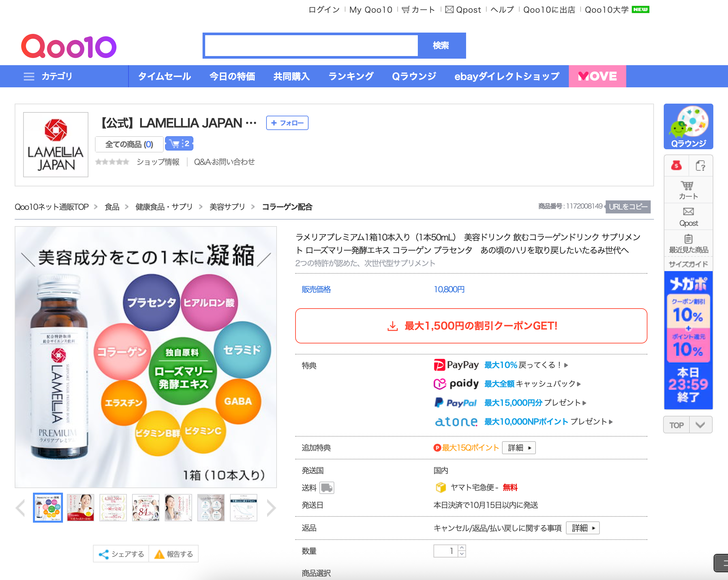Viewport: 728px width, 580px height.
Task: Copy the product URL with URLをコピー
Action: pos(628,207)
